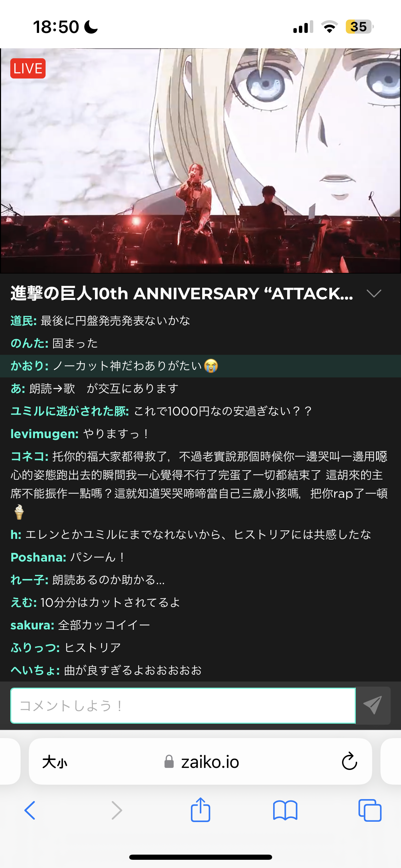
Task: Tap the red LIVE badge
Action: [x=28, y=69]
